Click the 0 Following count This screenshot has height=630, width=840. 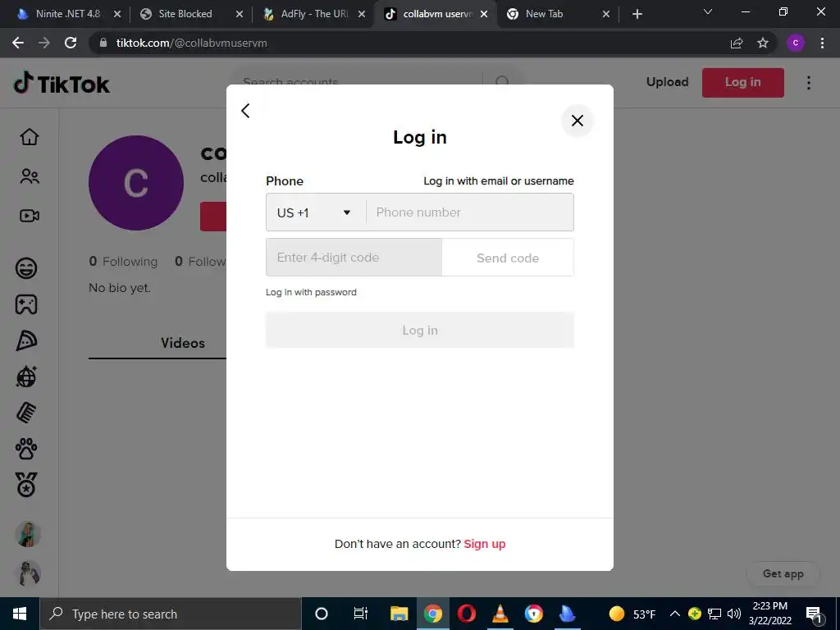pos(123,262)
